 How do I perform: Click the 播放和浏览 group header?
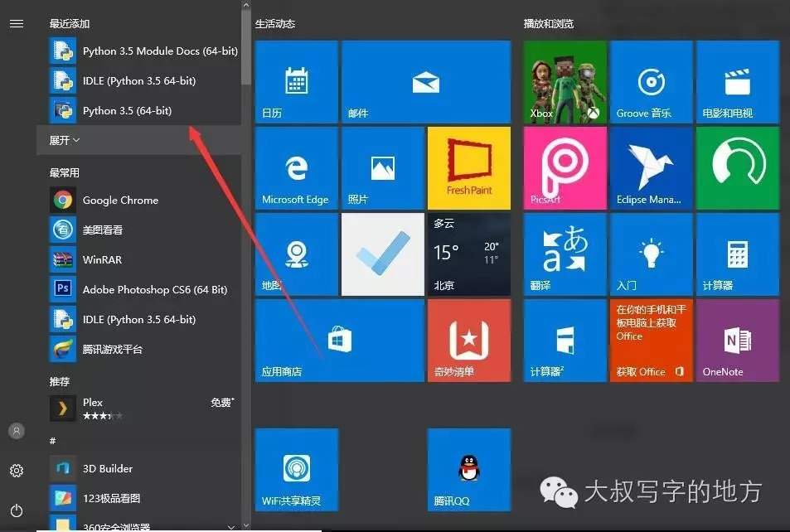[549, 24]
